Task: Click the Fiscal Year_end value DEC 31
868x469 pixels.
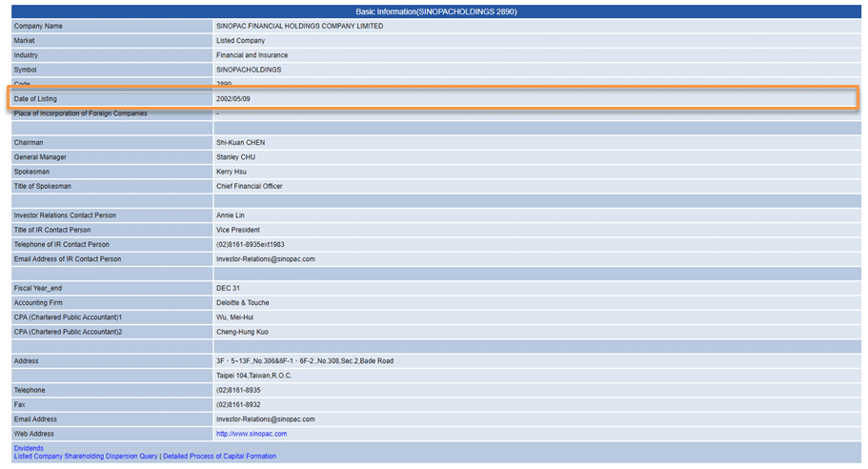Action: pyautogui.click(x=229, y=289)
